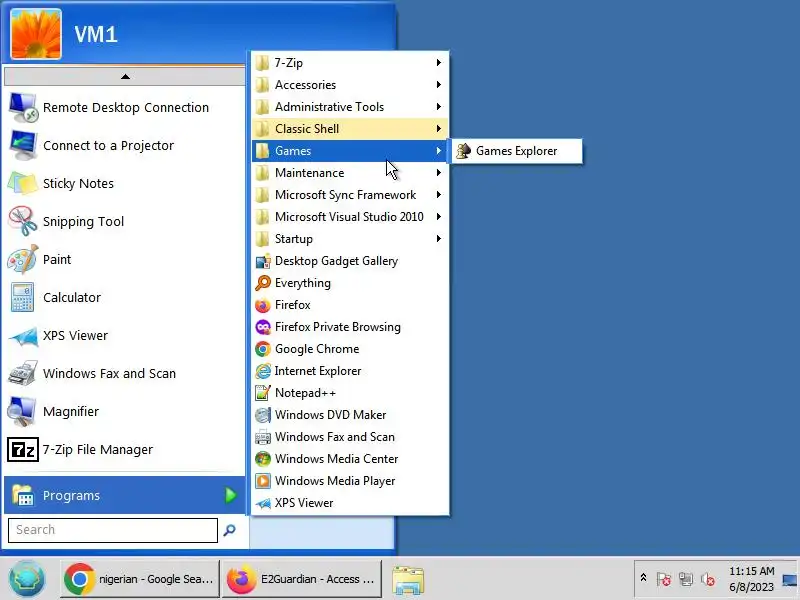The height and width of the screenshot is (600, 800).
Task: Click the search magnifier button
Action: pos(230,530)
